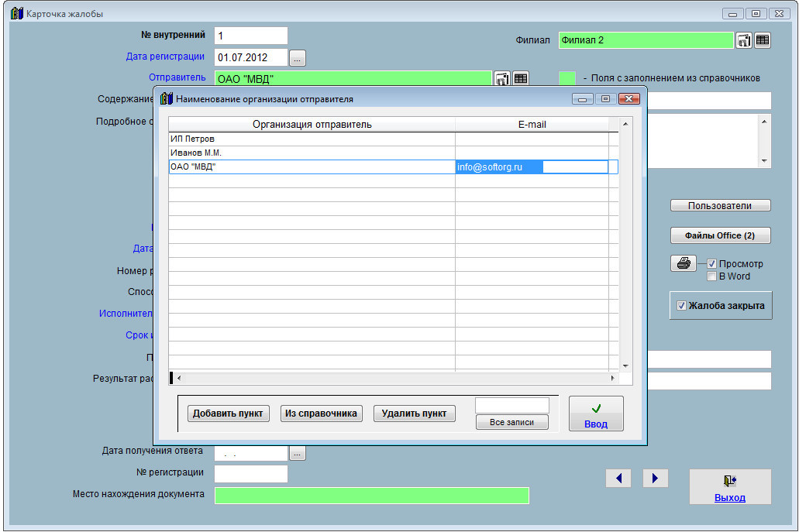Minimize the sender organization dialog
This screenshot has height=532, width=799.
click(583, 99)
